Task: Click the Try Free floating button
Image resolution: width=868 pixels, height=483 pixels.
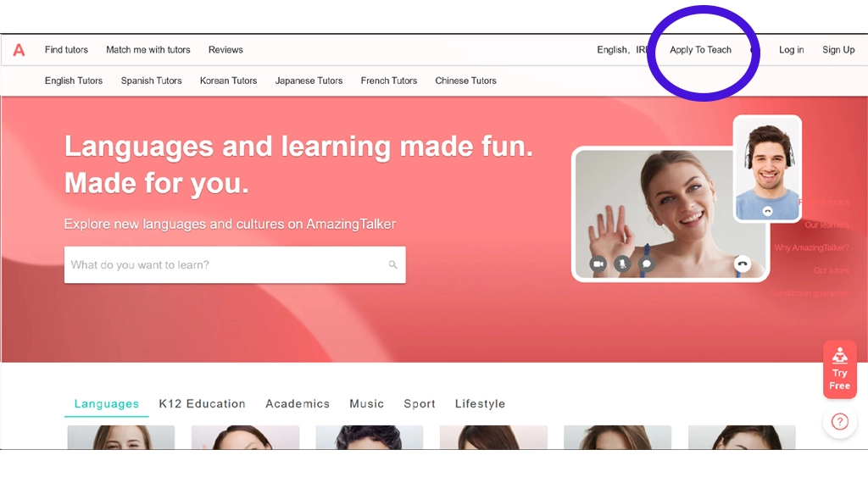Action: (x=839, y=369)
